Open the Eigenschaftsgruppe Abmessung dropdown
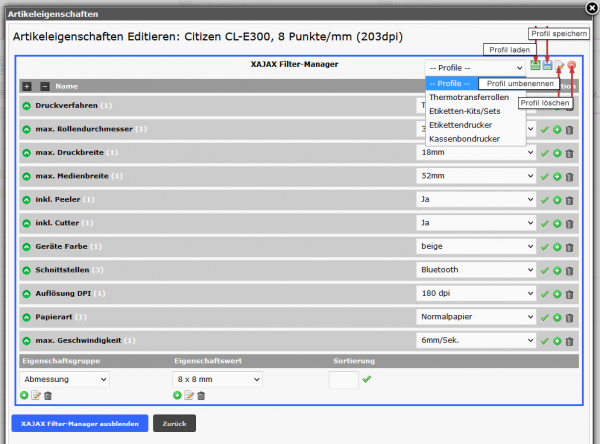 [64, 380]
